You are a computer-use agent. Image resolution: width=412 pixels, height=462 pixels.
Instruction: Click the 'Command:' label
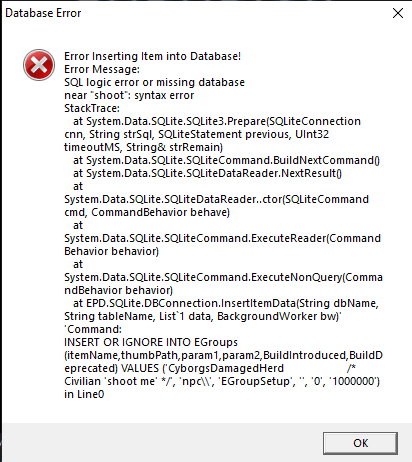tap(93, 329)
